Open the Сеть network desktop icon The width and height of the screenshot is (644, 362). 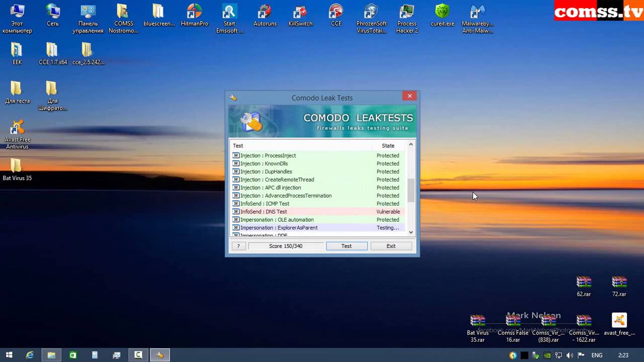pos(52,15)
